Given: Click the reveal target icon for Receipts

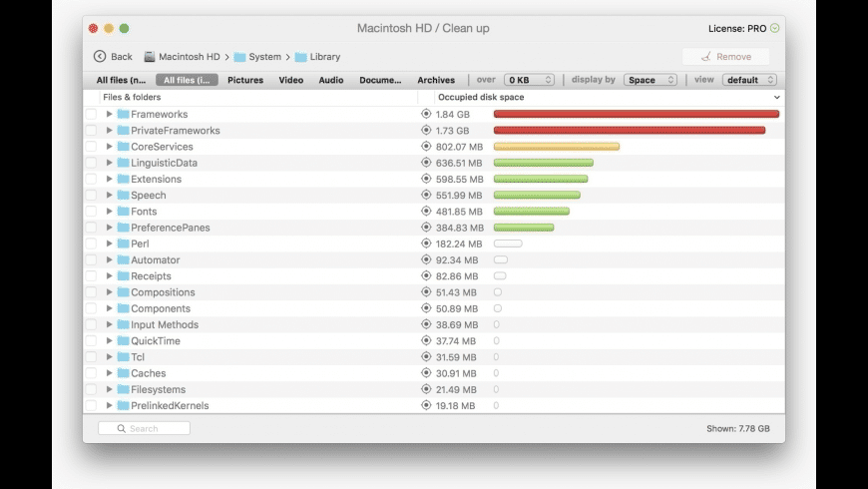Looking at the screenshot, I should pos(426,275).
